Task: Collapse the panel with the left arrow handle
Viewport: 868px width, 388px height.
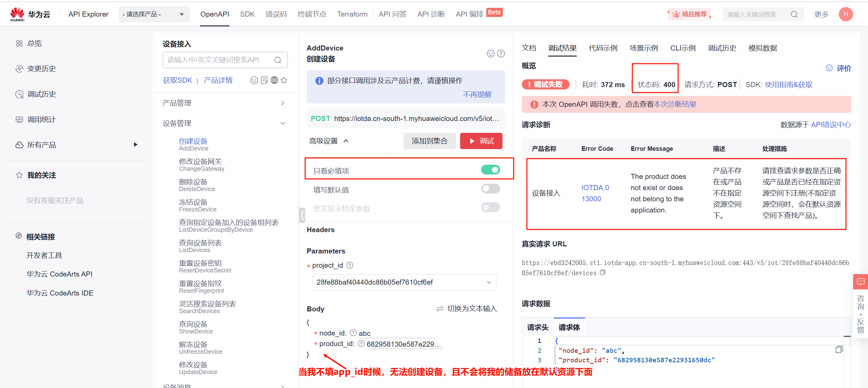Action: [x=302, y=215]
